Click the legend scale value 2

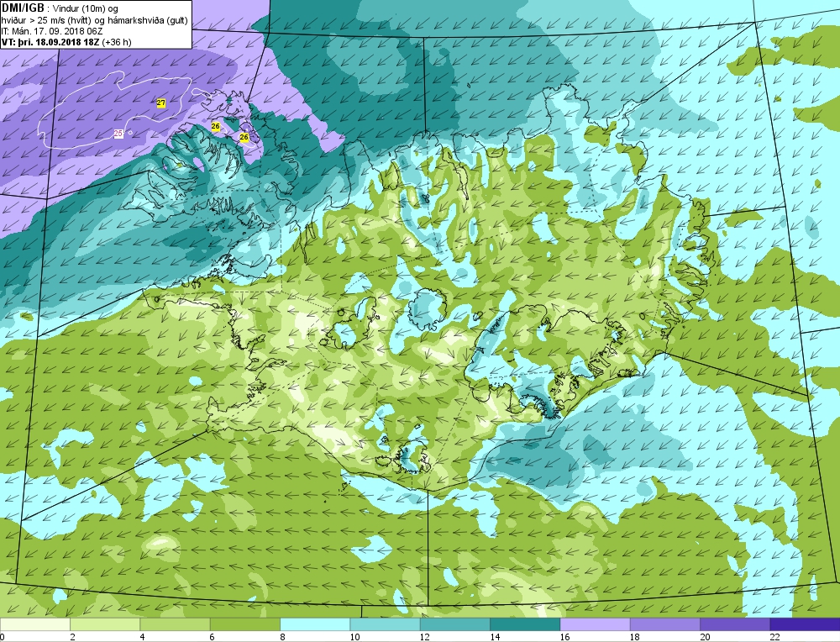click(x=72, y=637)
